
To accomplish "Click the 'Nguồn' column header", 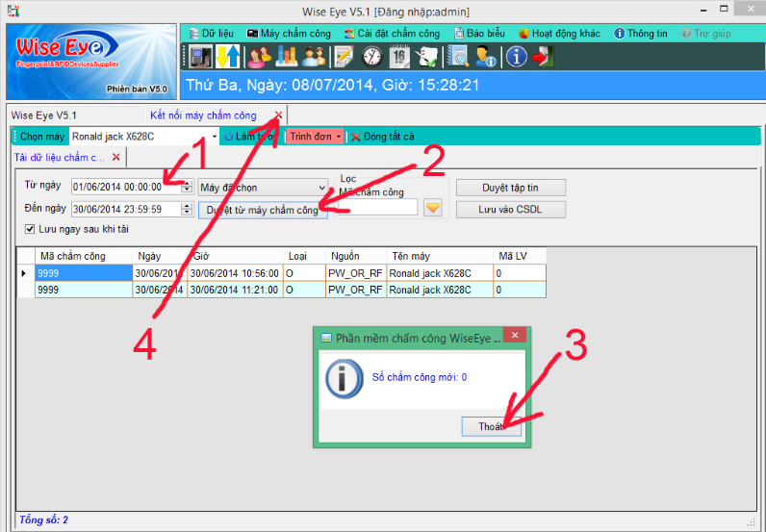I will tap(356, 256).
